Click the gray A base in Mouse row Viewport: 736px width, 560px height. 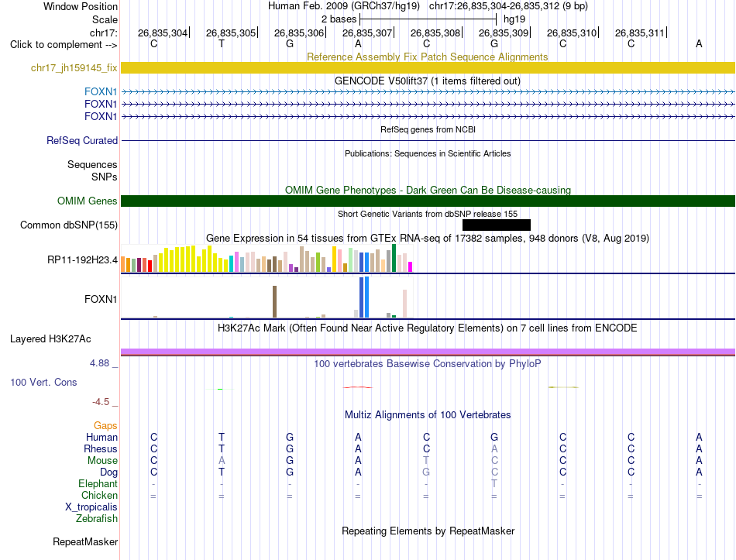[x=222, y=461]
